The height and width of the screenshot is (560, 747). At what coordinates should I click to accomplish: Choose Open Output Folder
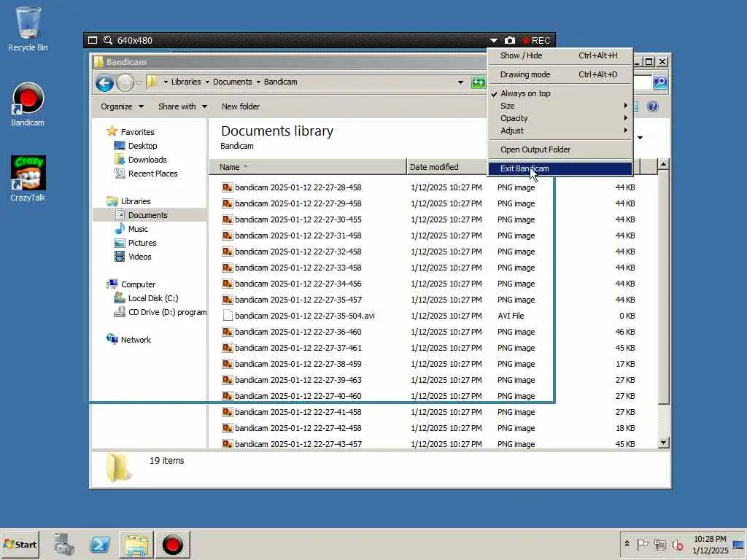pos(560,149)
